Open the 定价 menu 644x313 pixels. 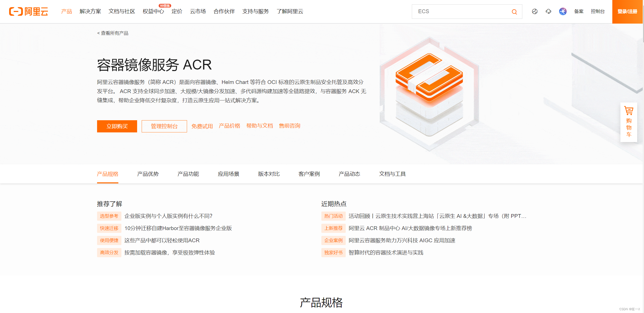[x=177, y=11]
